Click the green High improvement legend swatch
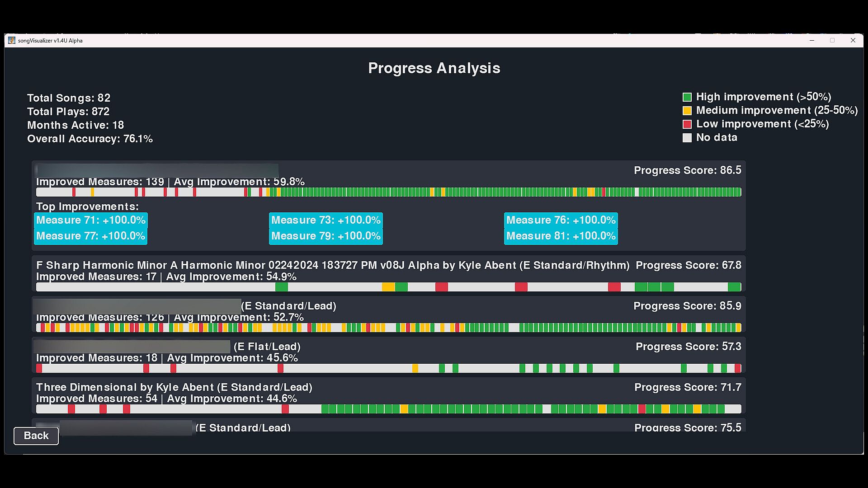This screenshot has width=868, height=488. [687, 97]
